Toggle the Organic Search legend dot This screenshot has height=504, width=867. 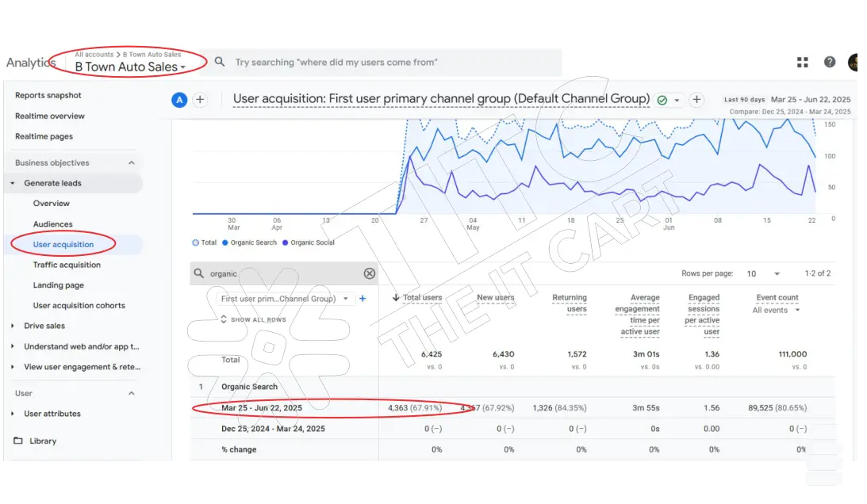tap(225, 242)
